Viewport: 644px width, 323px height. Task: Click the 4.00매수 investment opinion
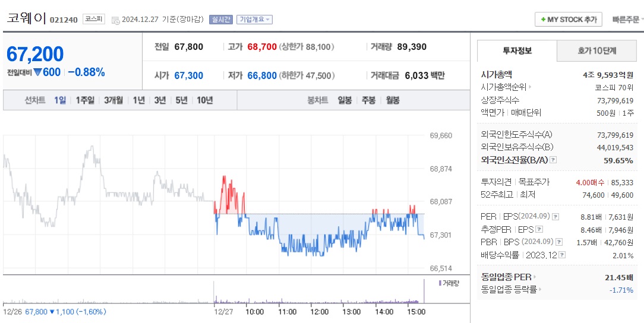click(x=590, y=182)
